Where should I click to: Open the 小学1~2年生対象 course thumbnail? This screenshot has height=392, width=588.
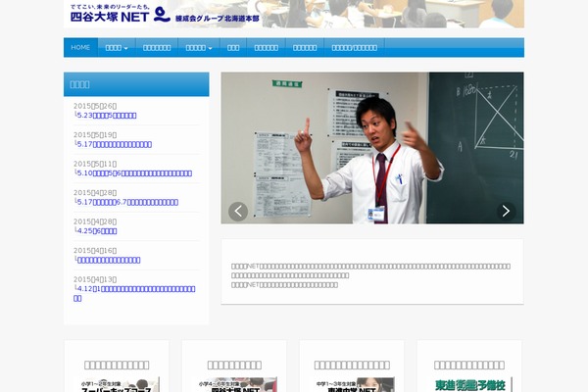pos(117,384)
